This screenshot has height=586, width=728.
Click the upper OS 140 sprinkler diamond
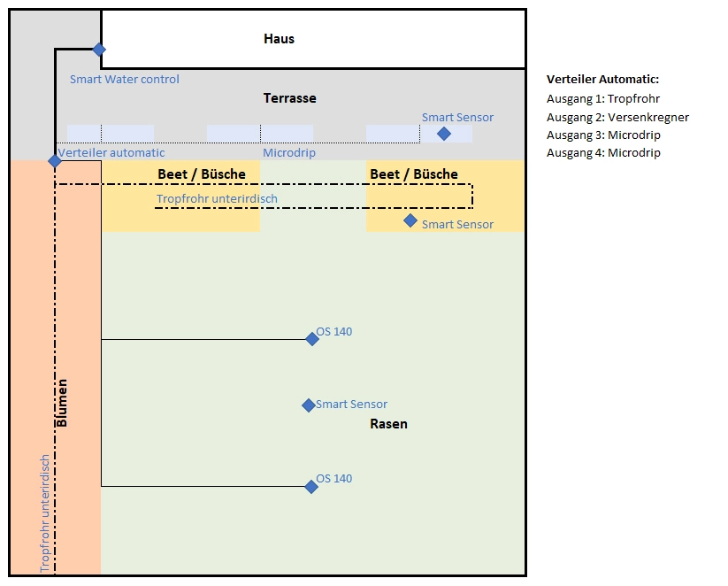click(311, 339)
